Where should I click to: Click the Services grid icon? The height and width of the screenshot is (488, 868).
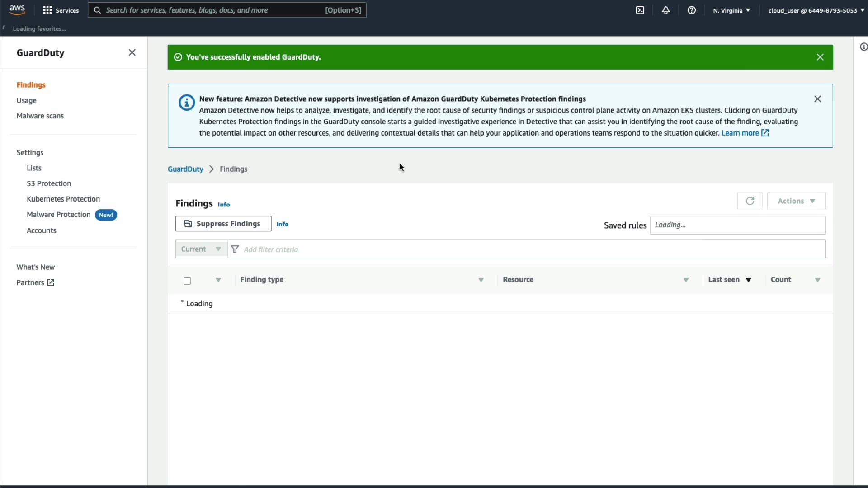[47, 10]
